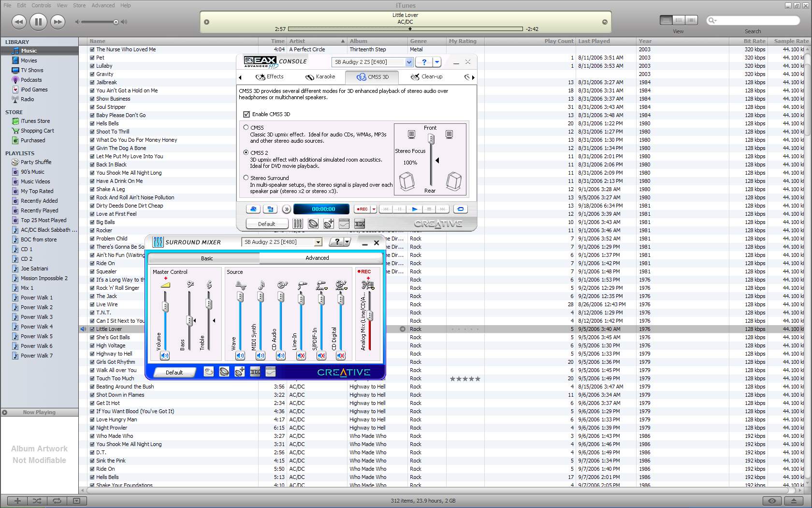Pause the current song in iTunes
This screenshot has height=508, width=812.
[x=38, y=22]
